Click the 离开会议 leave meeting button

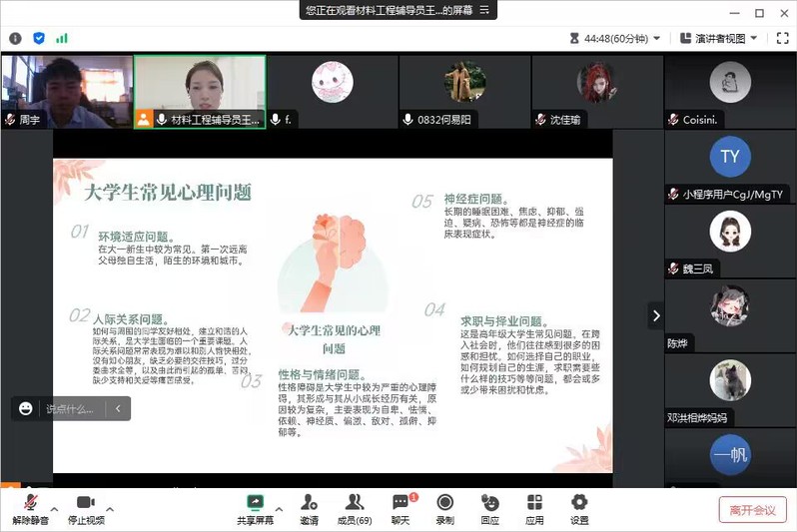tap(752, 510)
